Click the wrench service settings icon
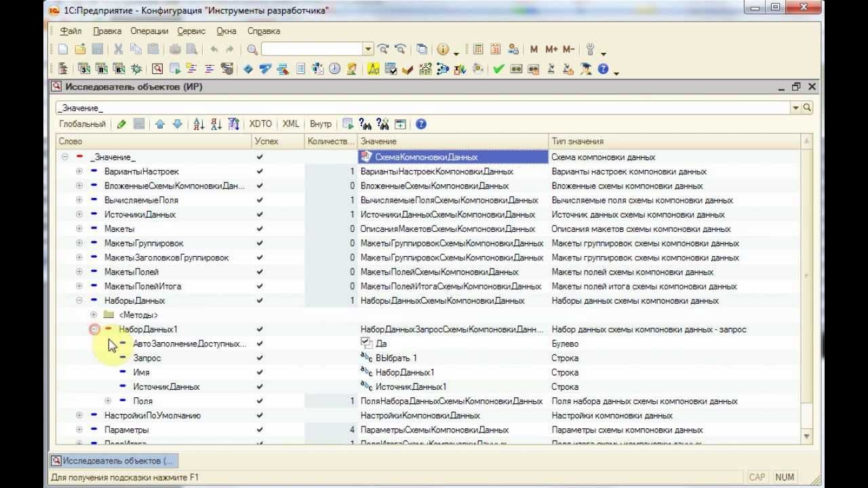The height and width of the screenshot is (488, 868). [590, 49]
